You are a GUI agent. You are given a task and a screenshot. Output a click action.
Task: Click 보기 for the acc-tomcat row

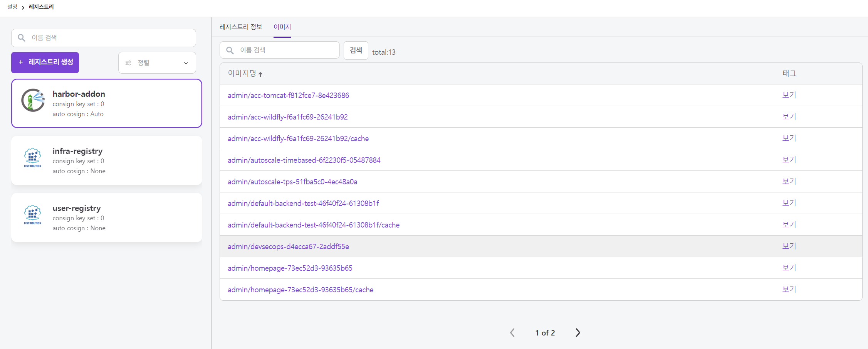789,95
